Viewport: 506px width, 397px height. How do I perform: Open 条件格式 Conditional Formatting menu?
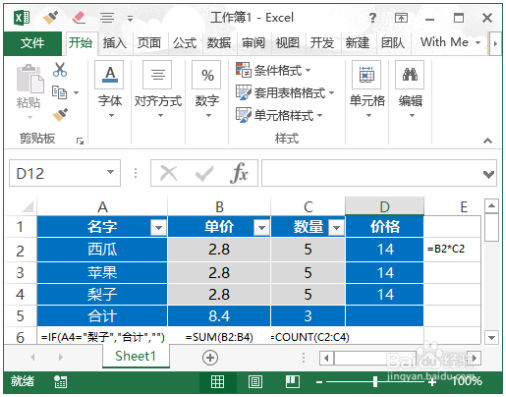(273, 70)
